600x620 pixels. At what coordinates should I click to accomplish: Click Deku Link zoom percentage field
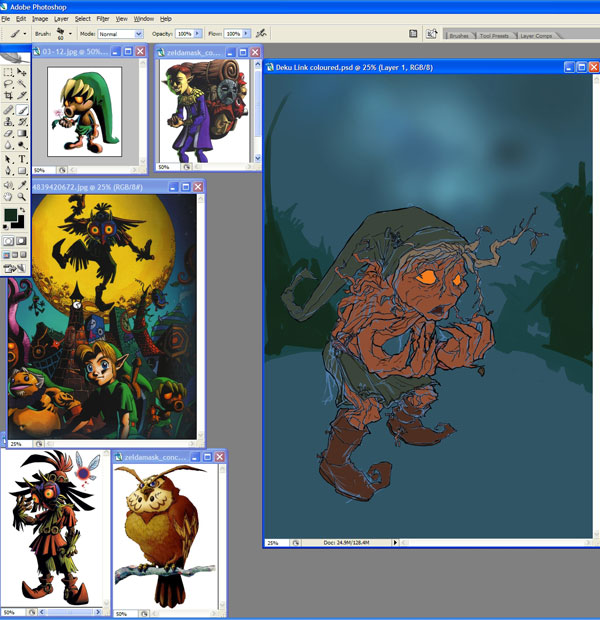276,543
